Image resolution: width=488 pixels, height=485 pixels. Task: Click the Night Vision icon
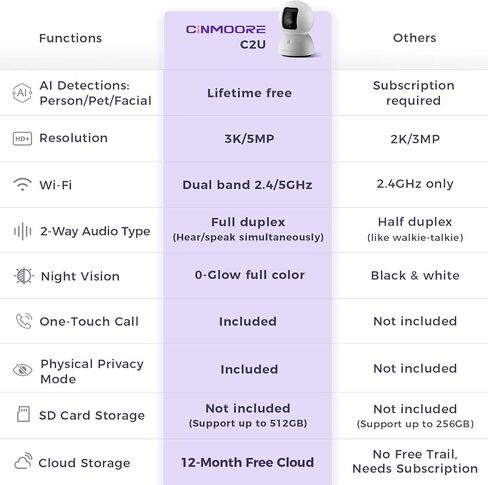(23, 276)
